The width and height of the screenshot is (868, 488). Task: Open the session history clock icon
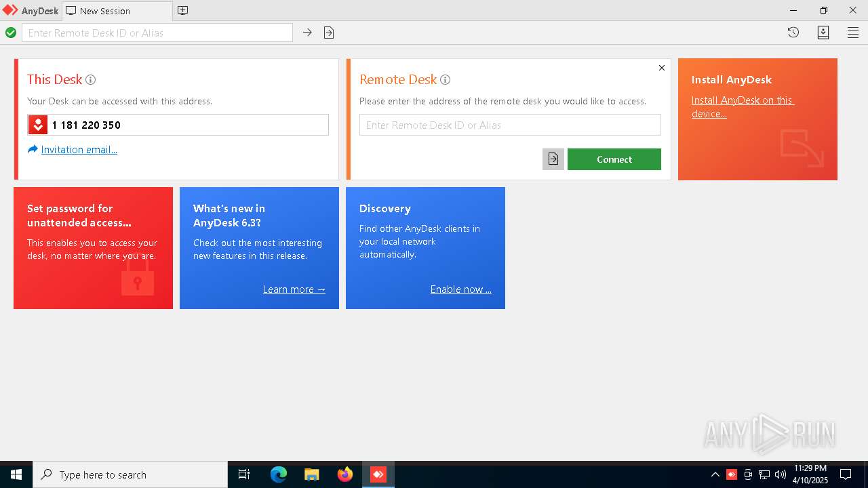click(793, 33)
